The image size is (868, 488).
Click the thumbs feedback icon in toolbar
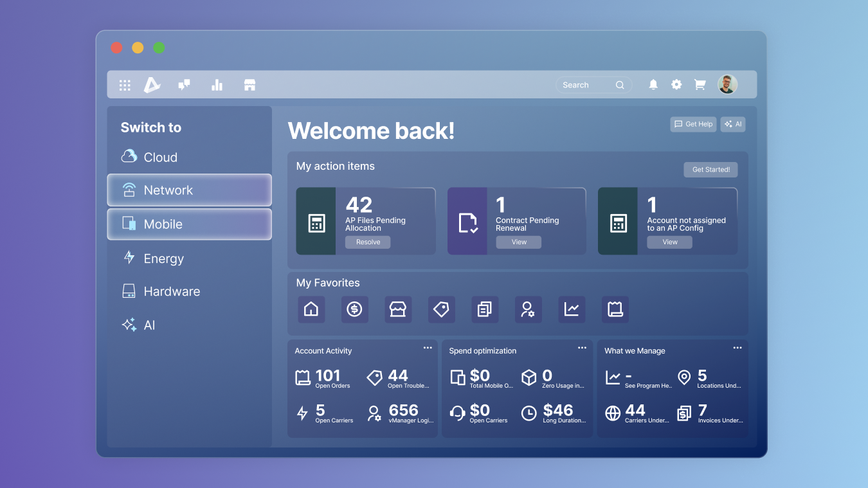tap(184, 85)
